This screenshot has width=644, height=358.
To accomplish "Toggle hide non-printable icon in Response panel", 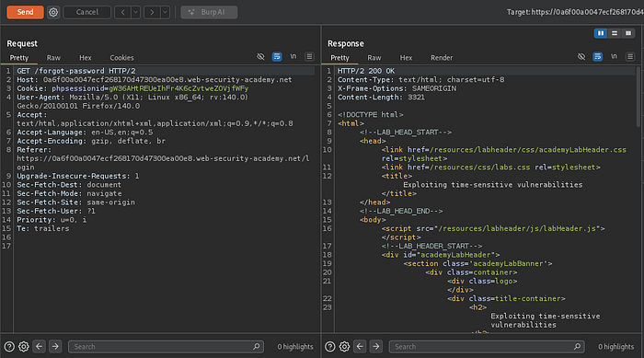I will [581, 57].
